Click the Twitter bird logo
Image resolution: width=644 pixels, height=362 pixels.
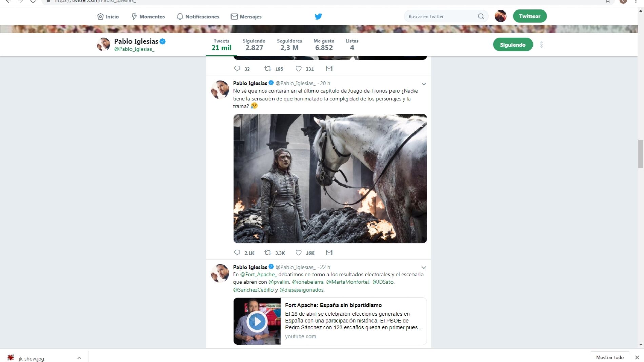pyautogui.click(x=318, y=16)
